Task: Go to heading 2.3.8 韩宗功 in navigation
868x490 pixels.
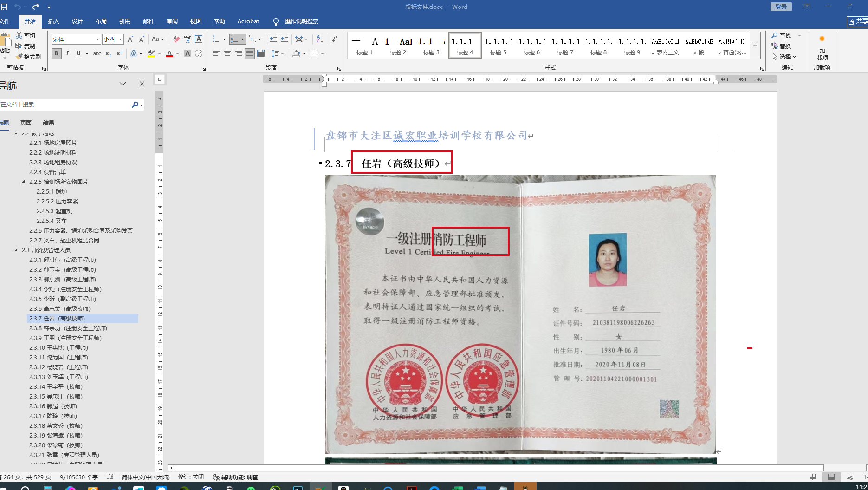Action: (x=68, y=328)
